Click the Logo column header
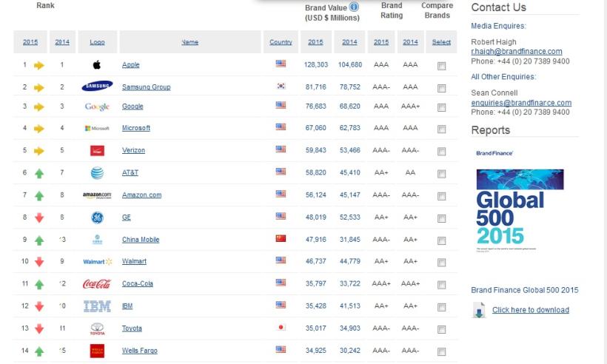 click(x=97, y=42)
